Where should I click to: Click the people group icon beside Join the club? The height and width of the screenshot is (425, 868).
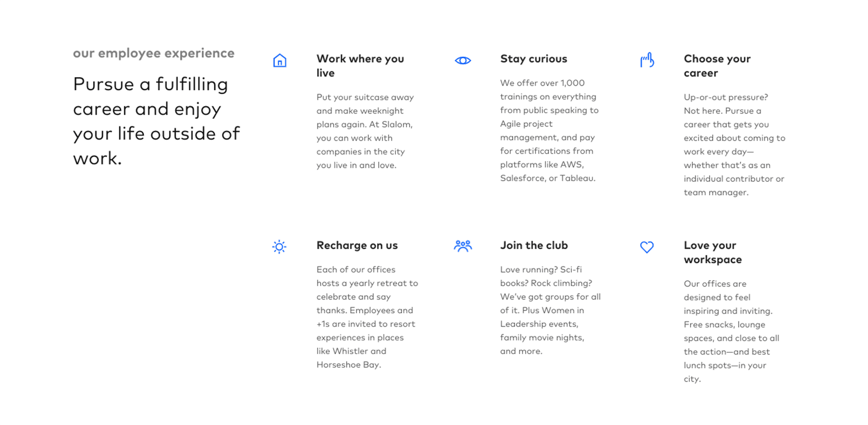(463, 246)
